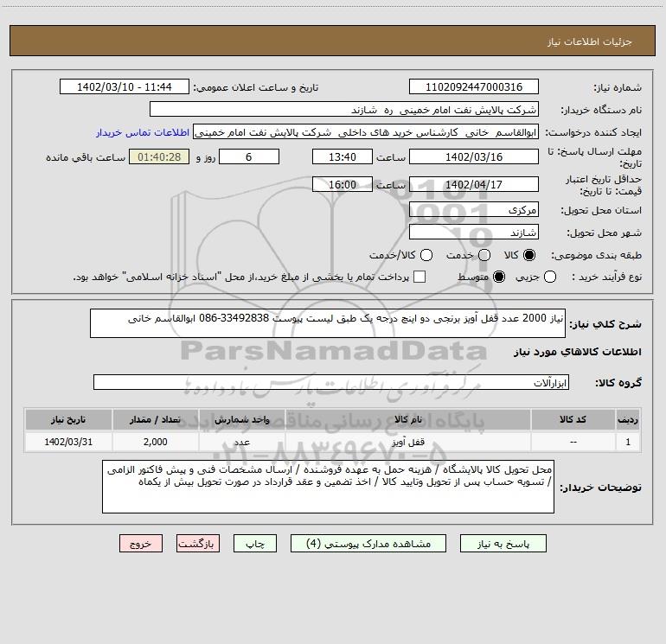Screen dimensions: 666x644
Task: Select the جزیی purchase type radio
Action: (x=549, y=277)
